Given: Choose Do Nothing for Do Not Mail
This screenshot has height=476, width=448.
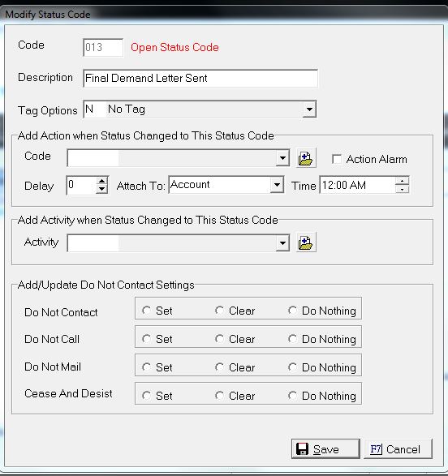Looking at the screenshot, I should point(292,367).
